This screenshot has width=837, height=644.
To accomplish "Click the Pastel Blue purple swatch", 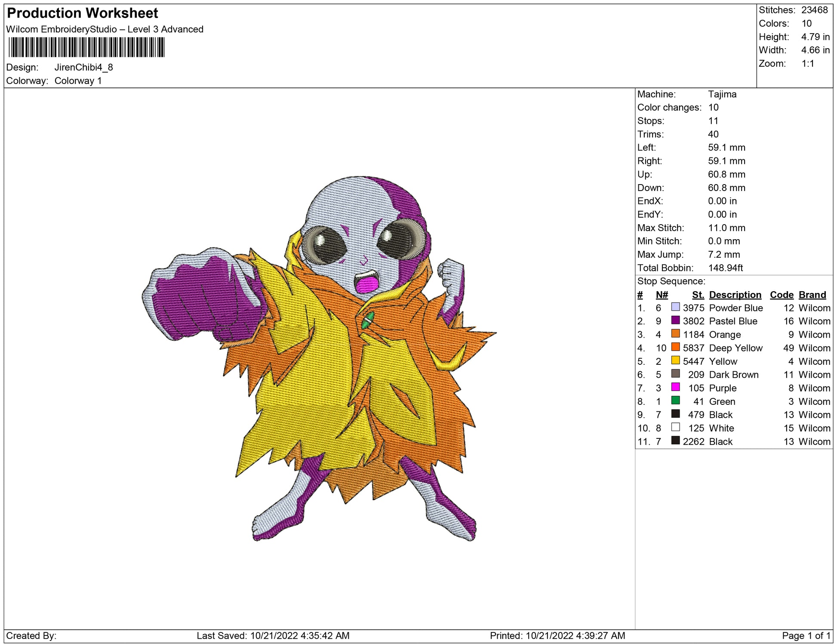I will coord(675,320).
